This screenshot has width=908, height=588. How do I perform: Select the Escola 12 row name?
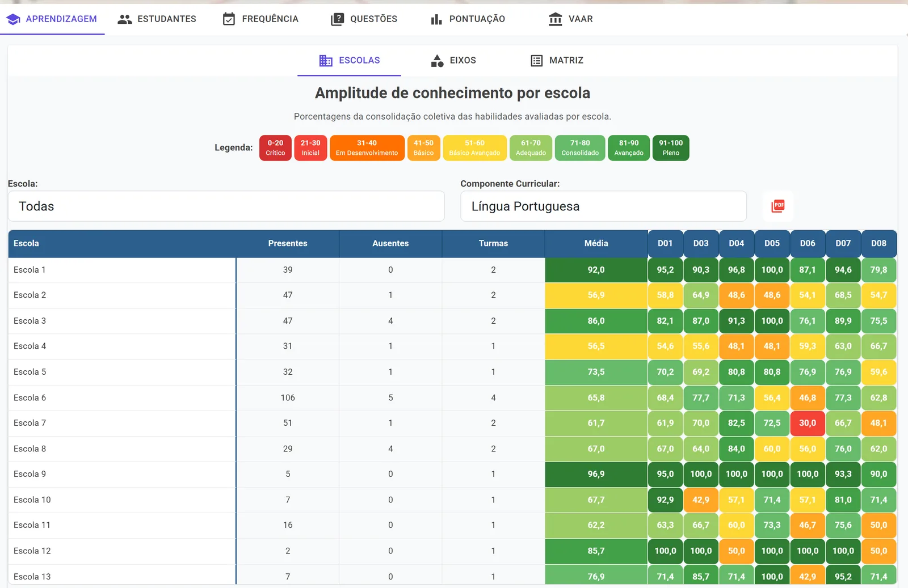(x=32, y=551)
